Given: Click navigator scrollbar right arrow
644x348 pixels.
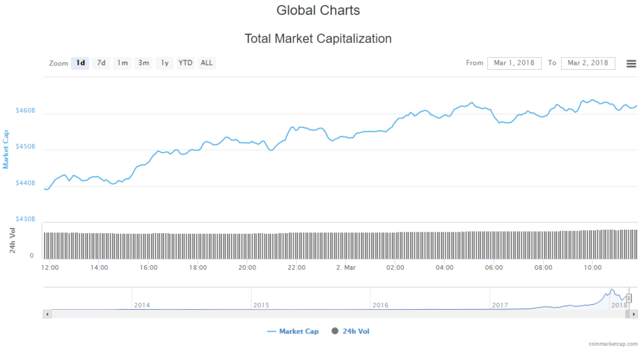Looking at the screenshot, I should pyautogui.click(x=634, y=313).
